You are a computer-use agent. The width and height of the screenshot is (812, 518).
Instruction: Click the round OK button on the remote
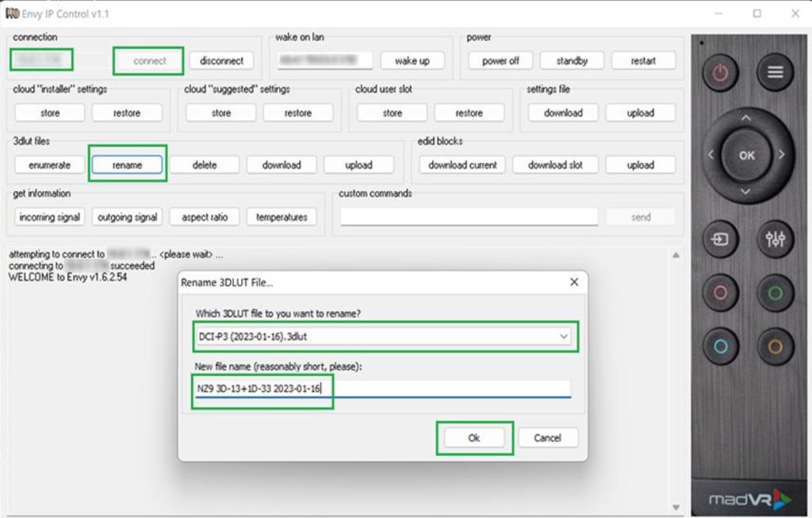point(746,155)
